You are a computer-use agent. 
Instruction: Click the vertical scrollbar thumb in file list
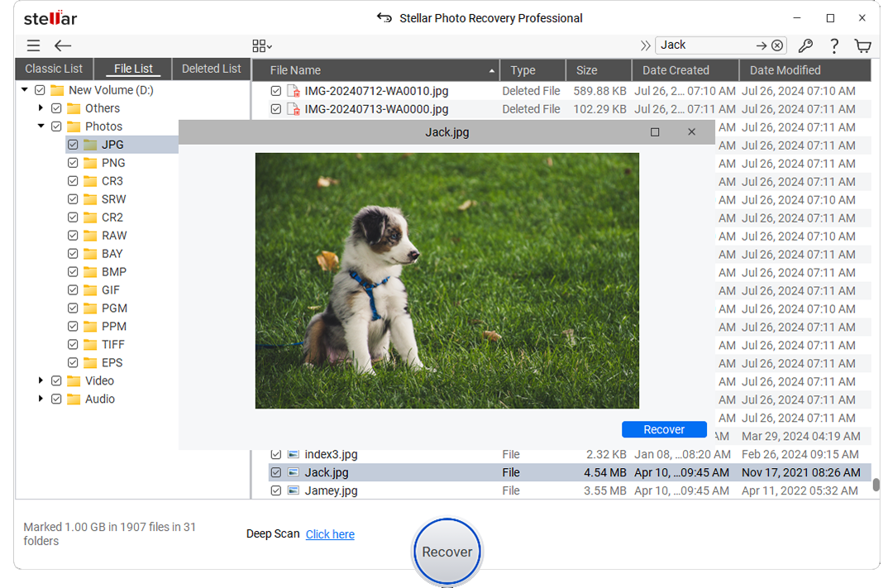(x=876, y=485)
